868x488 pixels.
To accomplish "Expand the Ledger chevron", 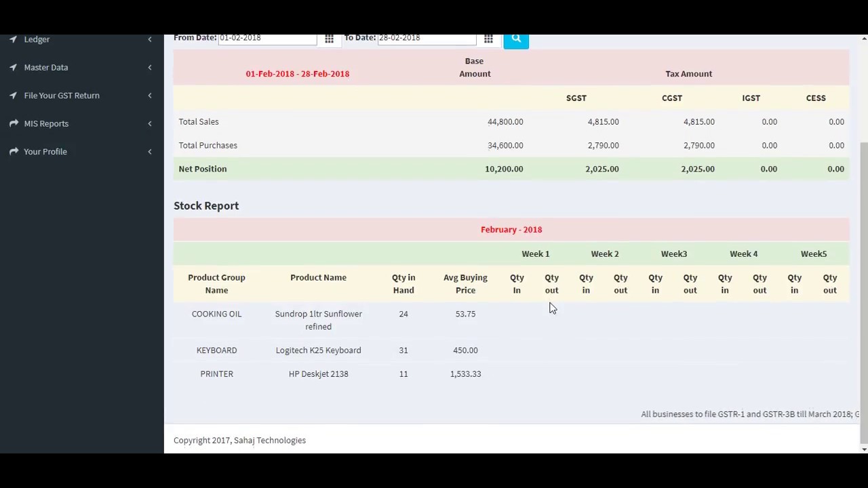I will tap(150, 39).
